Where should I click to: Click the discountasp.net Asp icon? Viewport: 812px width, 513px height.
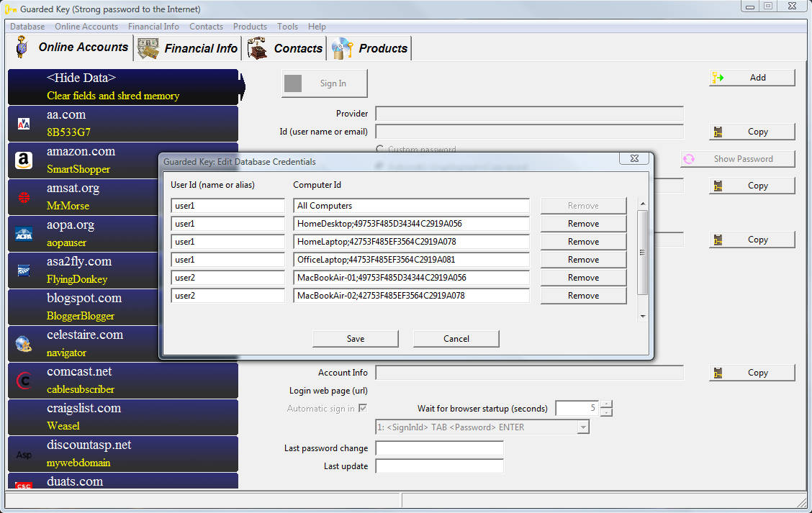24,455
